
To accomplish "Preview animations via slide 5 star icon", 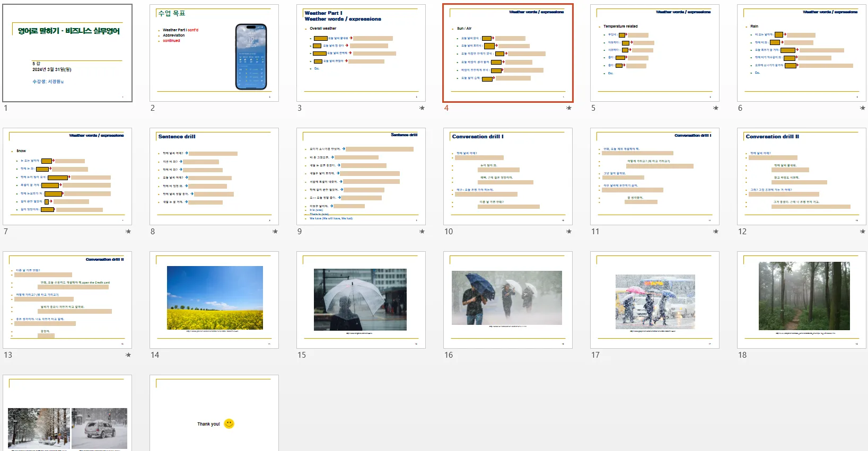I will click(x=715, y=108).
